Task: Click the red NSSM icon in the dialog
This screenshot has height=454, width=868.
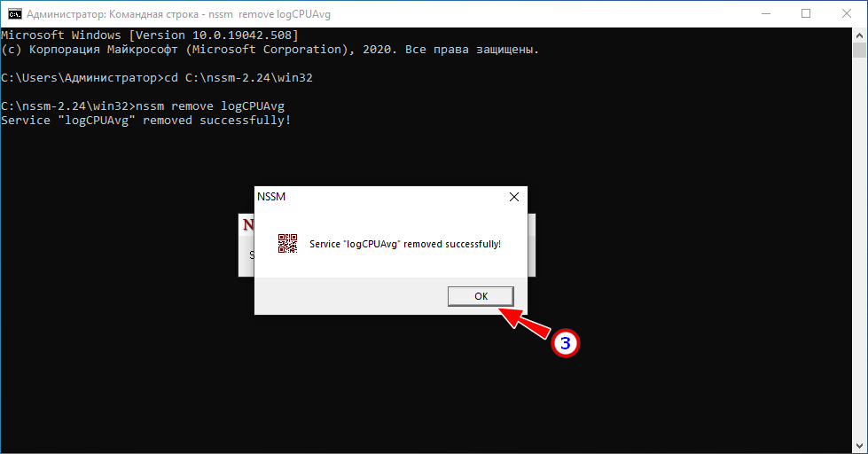Action: (x=287, y=244)
